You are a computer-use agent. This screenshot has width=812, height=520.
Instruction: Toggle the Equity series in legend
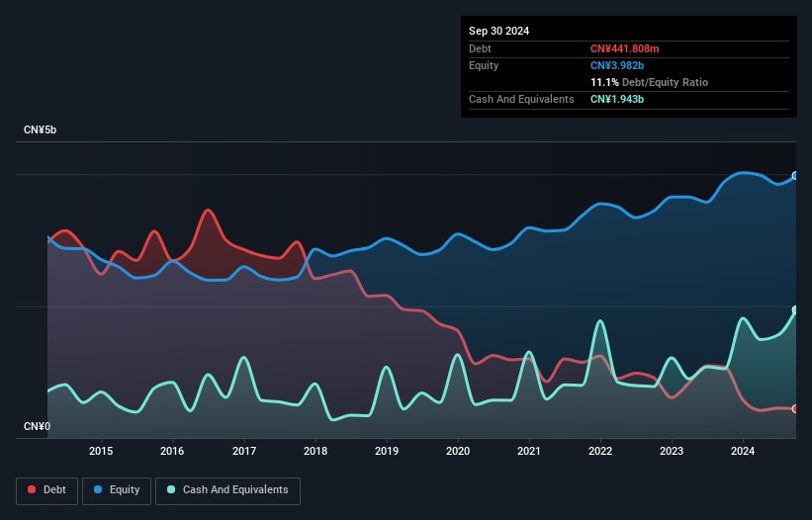click(117, 490)
